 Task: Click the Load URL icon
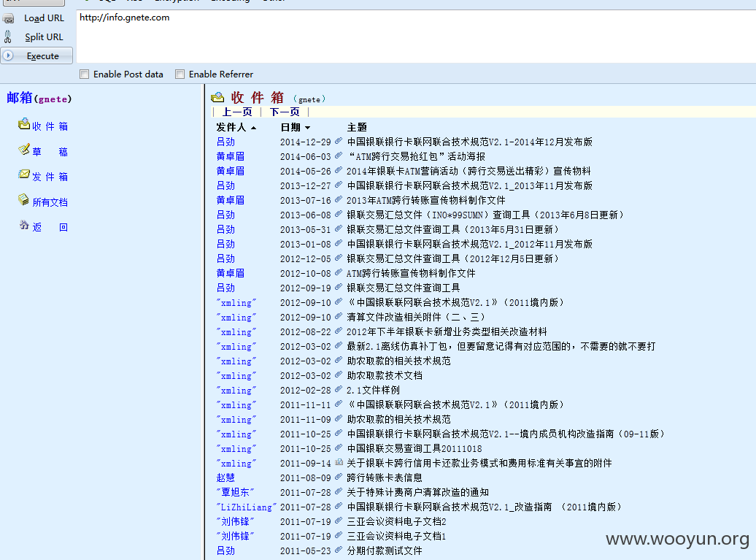tap(8, 19)
